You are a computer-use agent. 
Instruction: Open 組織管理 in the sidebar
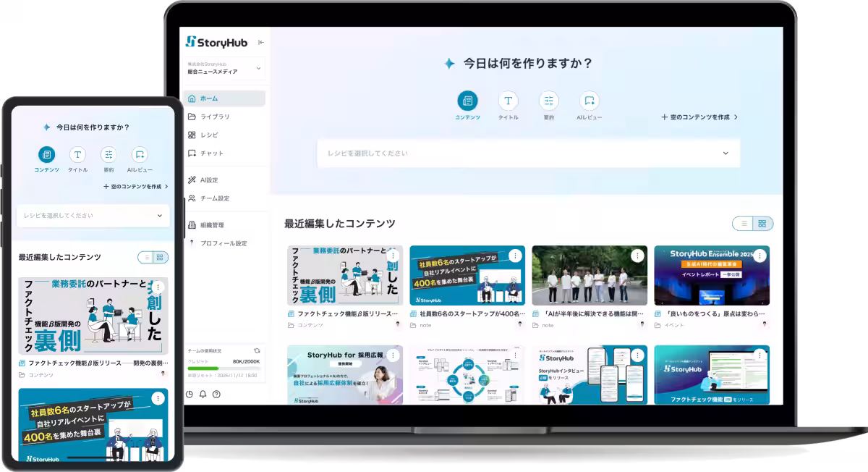[x=225, y=225]
